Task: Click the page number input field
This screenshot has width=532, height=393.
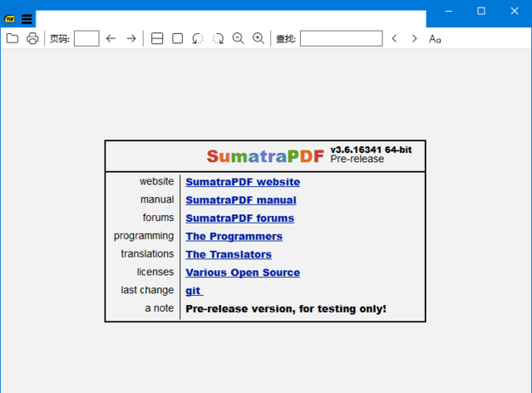Action: pyautogui.click(x=86, y=38)
